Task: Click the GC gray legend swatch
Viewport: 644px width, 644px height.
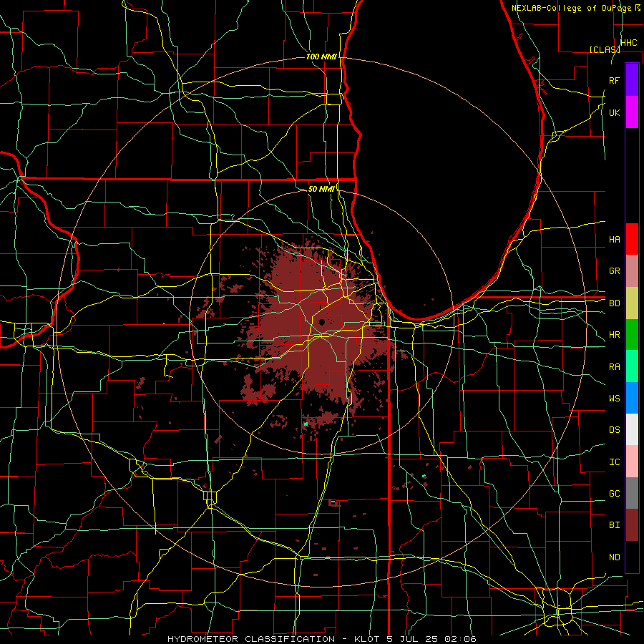Action: 632,493
